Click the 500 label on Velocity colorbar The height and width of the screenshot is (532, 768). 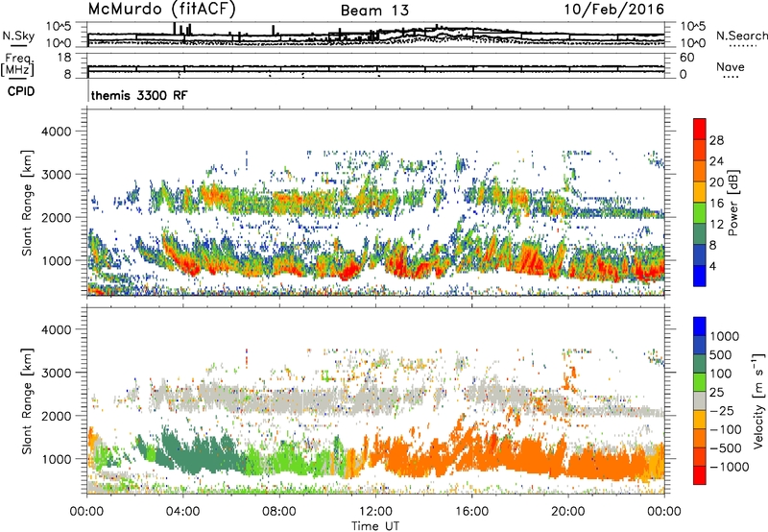click(723, 355)
